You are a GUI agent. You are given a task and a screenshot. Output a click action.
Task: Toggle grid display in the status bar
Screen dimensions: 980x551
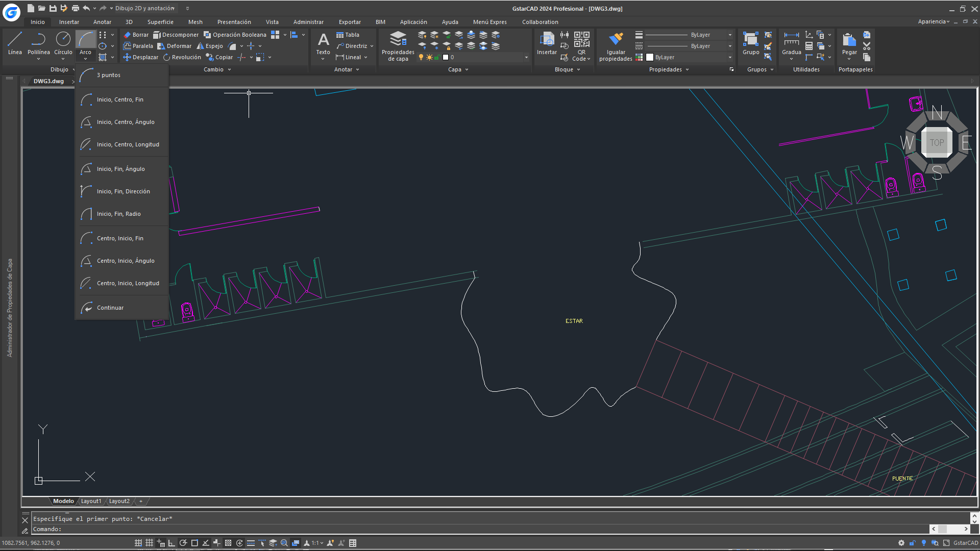pos(149,543)
